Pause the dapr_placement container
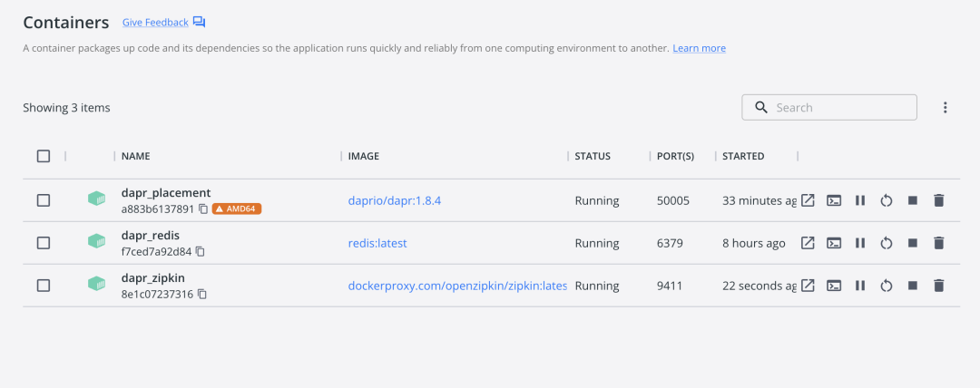 pos(860,200)
